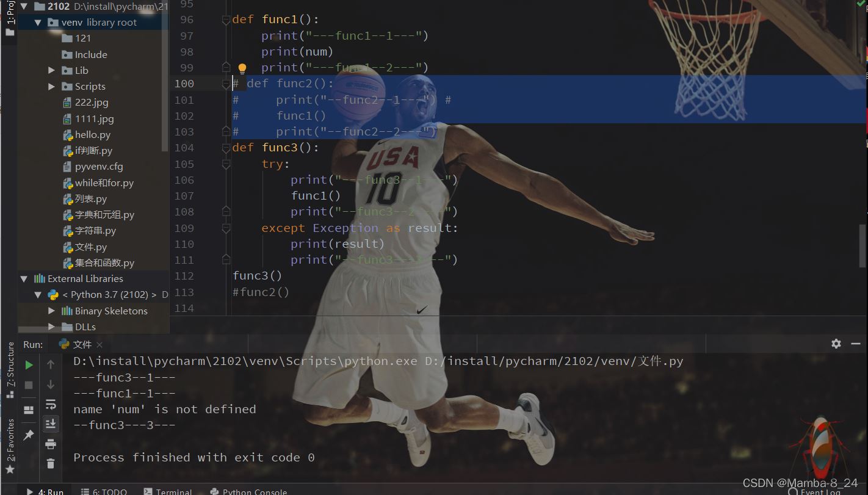
Task: Rerun the script with the green play icon
Action: point(29,365)
